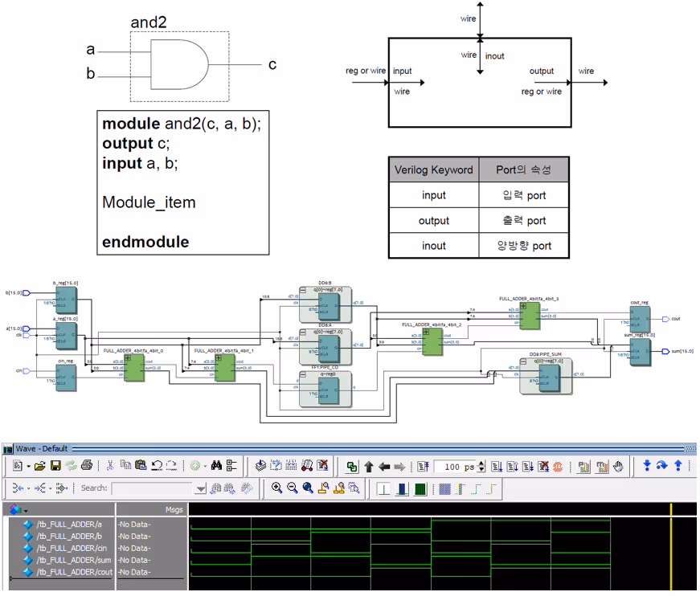Click the Undo arrow icon
This screenshot has height=596, width=700.
point(157,466)
